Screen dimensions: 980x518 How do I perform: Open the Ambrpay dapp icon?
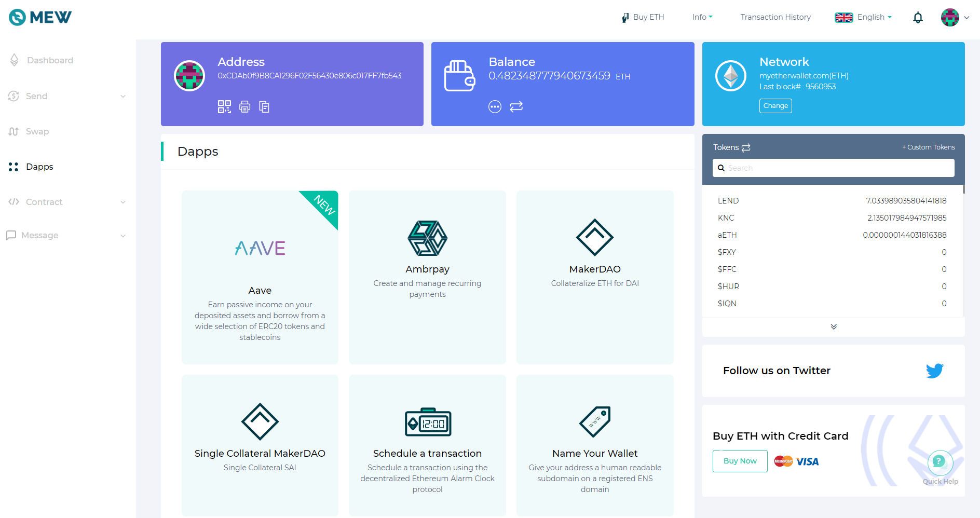[x=427, y=238]
